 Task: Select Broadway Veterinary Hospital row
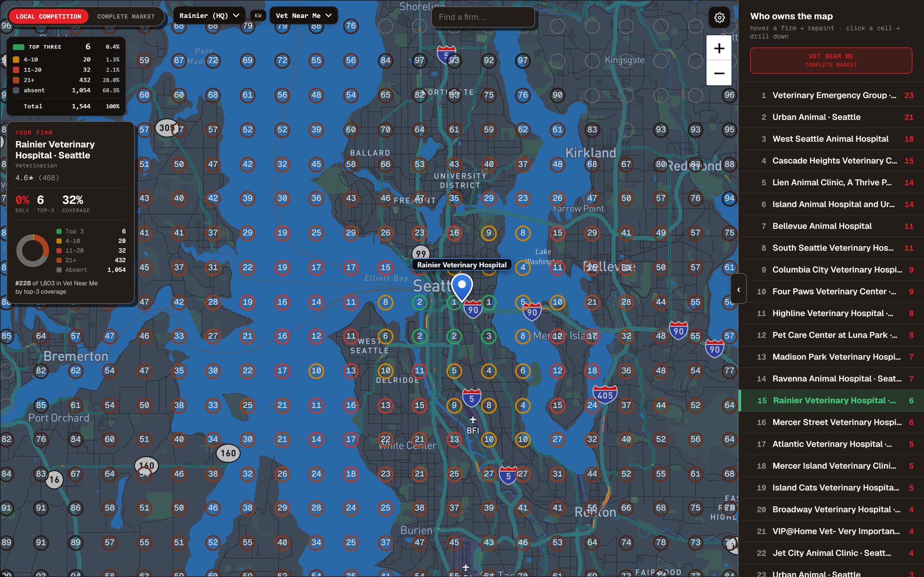tap(832, 510)
